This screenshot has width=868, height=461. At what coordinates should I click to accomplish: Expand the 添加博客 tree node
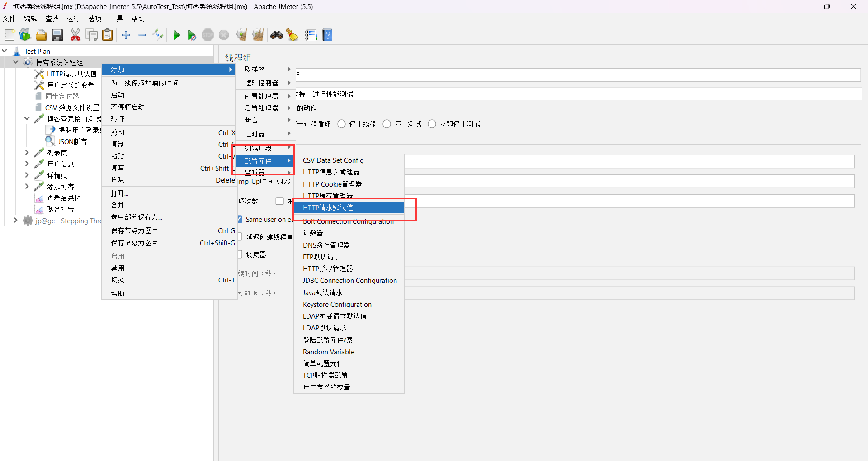pos(27,187)
